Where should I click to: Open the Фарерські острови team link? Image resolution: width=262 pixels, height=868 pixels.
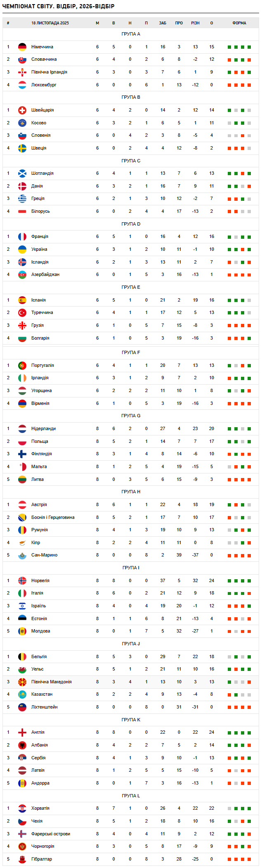tap(51, 834)
